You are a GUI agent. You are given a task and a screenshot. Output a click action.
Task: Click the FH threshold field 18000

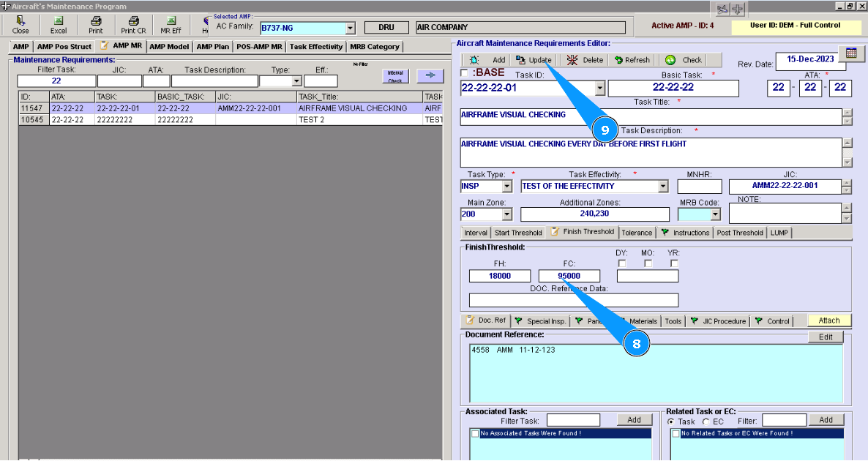point(500,276)
